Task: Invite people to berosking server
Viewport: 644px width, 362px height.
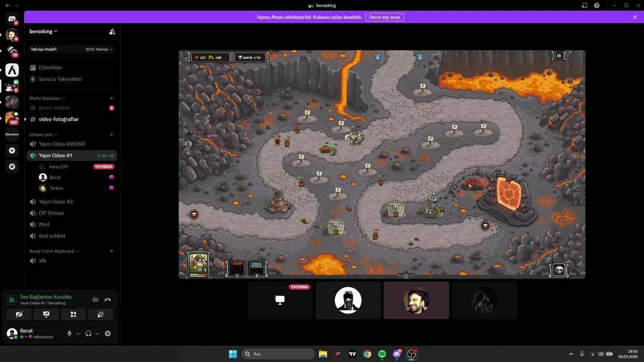Action: pyautogui.click(x=112, y=31)
